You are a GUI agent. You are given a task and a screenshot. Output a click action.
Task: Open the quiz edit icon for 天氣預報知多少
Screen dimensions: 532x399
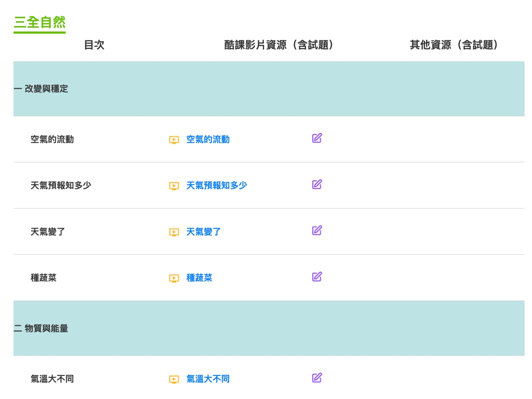(317, 184)
